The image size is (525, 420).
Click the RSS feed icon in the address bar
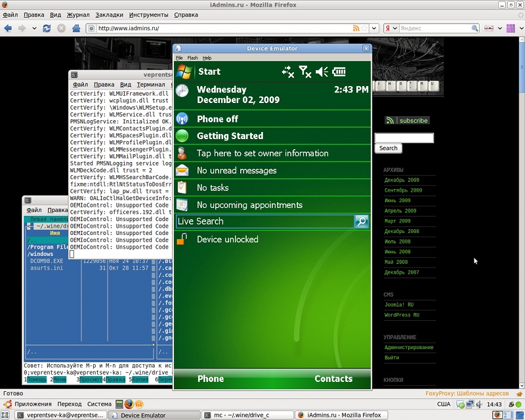coord(356,28)
